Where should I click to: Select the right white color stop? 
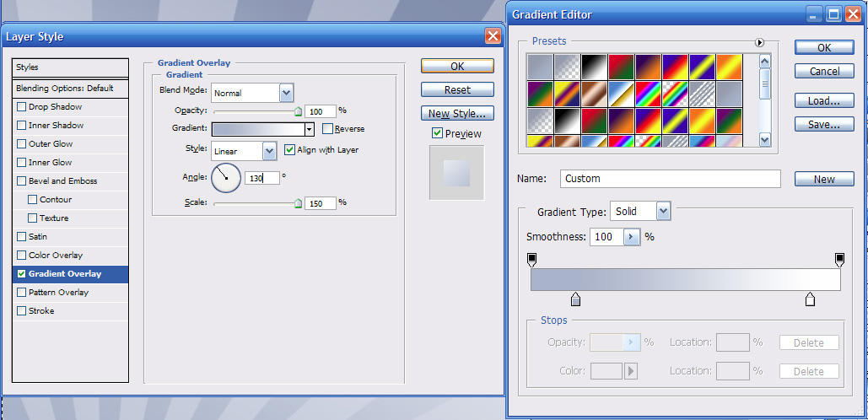(810, 299)
